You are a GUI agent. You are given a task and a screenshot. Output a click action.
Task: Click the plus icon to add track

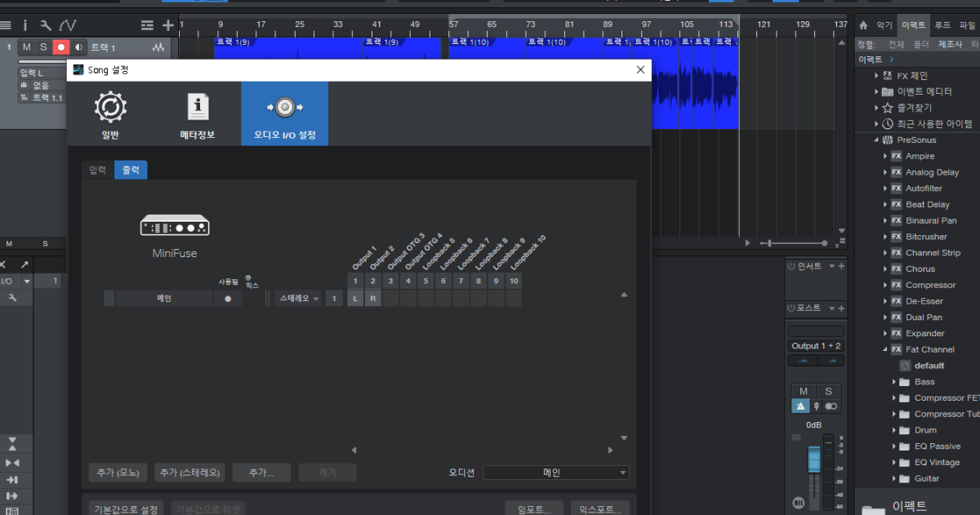[167, 25]
